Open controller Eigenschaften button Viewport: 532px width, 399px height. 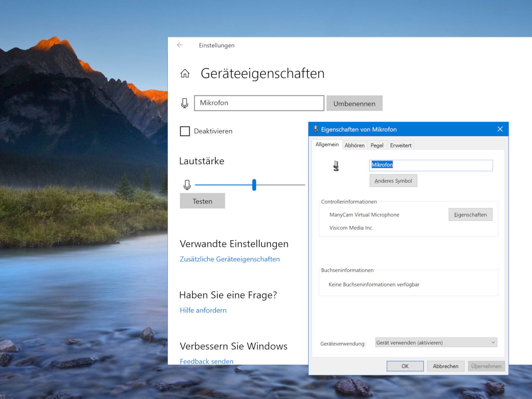click(x=470, y=215)
